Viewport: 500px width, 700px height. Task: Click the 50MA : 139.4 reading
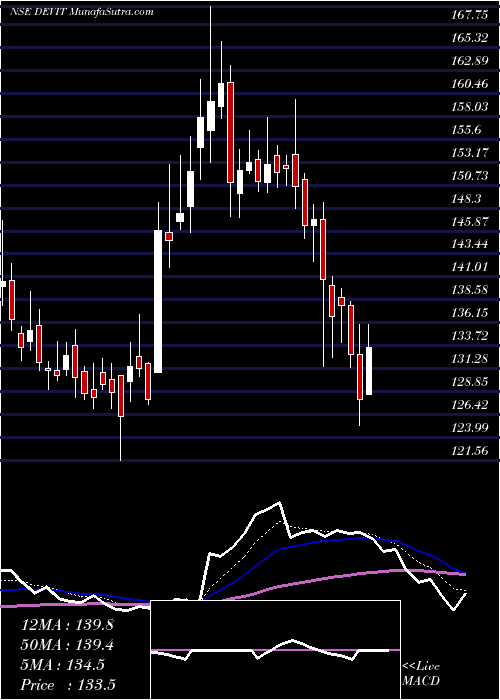[x=67, y=645]
